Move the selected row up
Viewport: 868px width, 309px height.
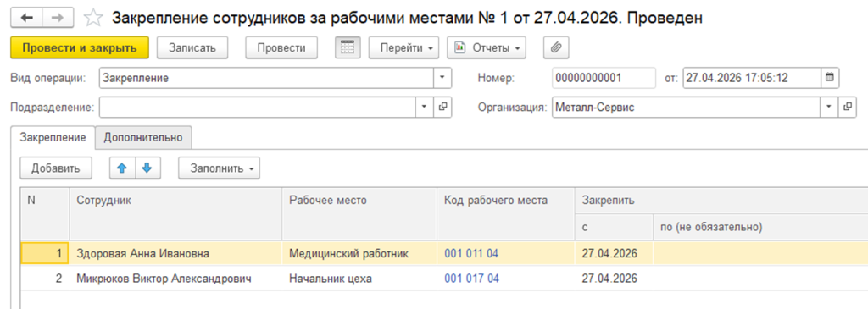pos(122,168)
